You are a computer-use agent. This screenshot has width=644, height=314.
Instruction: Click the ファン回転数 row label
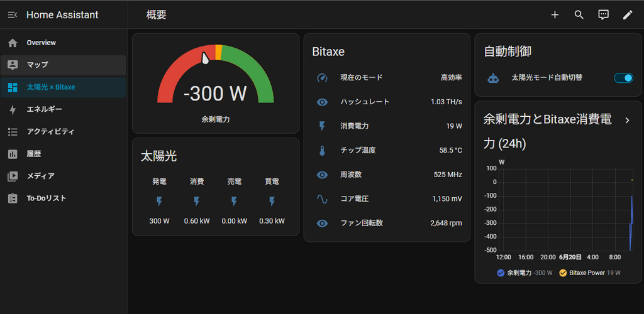point(362,223)
